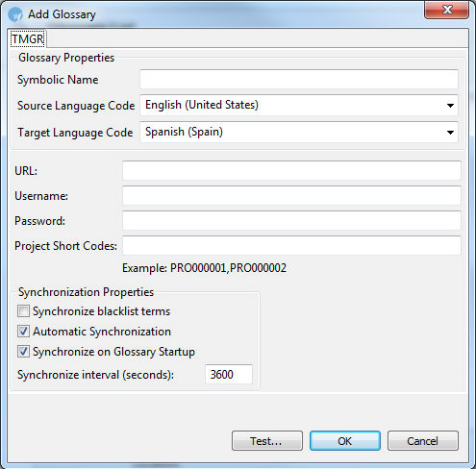This screenshot has height=469, width=476.
Task: Close the Add Glossary dialog
Action: coord(447,10)
